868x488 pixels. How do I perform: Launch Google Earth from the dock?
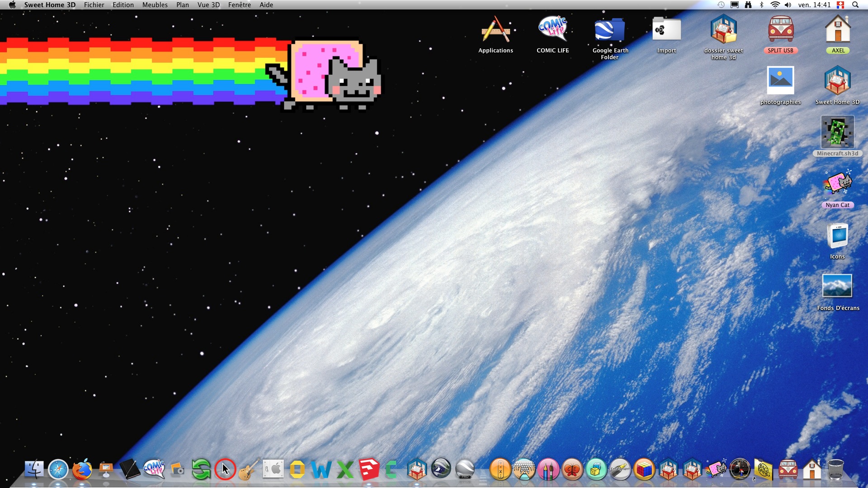point(441,469)
